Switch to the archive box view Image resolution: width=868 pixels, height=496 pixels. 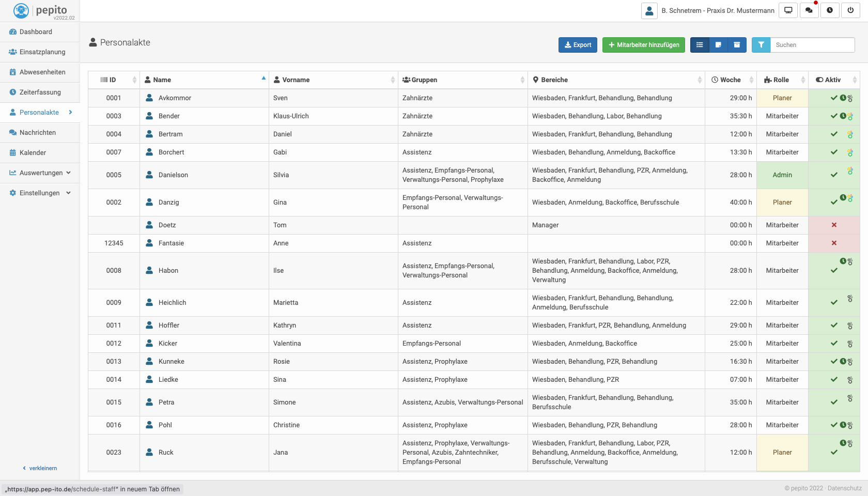(x=737, y=45)
